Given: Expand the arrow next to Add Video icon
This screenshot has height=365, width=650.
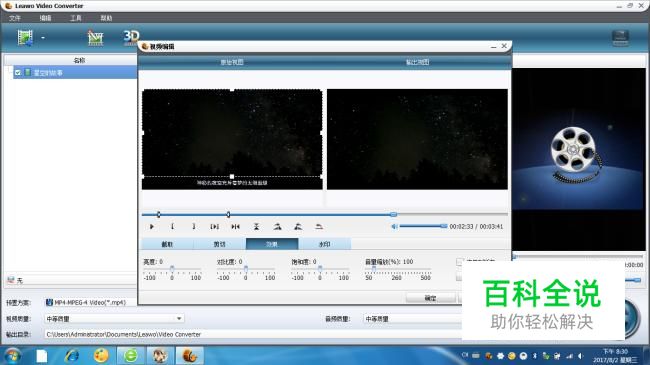Looking at the screenshot, I should pyautogui.click(x=43, y=38).
